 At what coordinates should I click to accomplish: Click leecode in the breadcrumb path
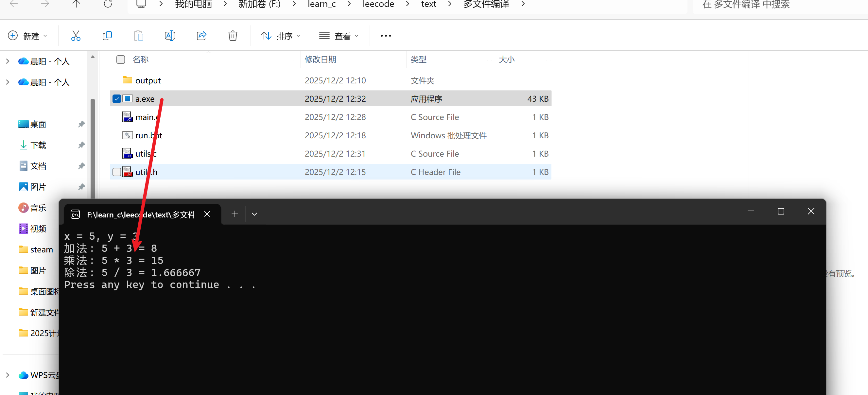[x=378, y=4]
